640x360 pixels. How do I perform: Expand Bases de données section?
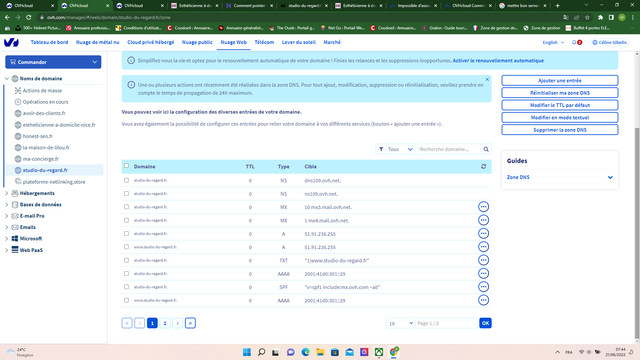coord(7,204)
